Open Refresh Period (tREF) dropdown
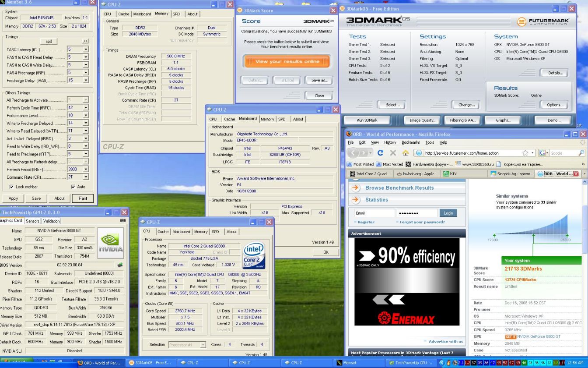The image size is (588, 368). pyautogui.click(x=86, y=169)
